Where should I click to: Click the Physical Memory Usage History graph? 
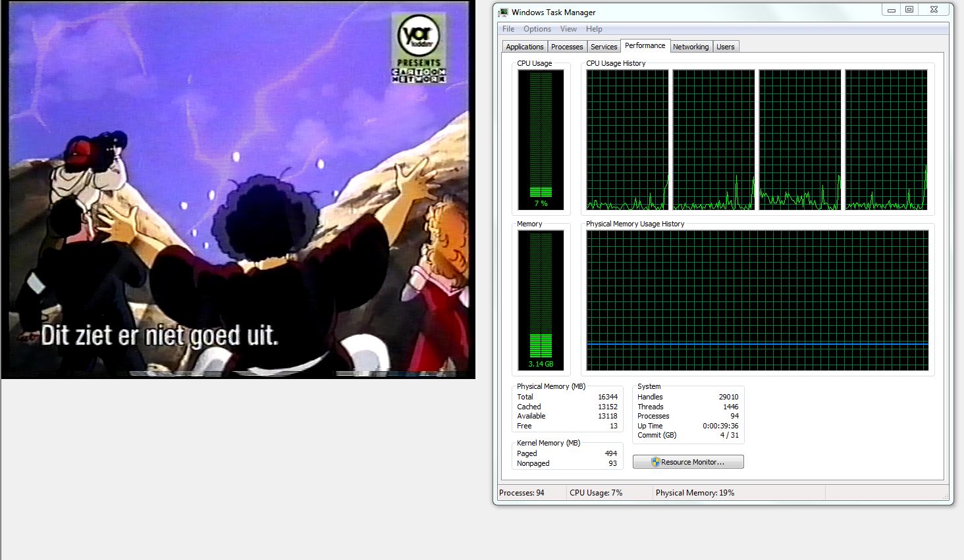pos(757,300)
